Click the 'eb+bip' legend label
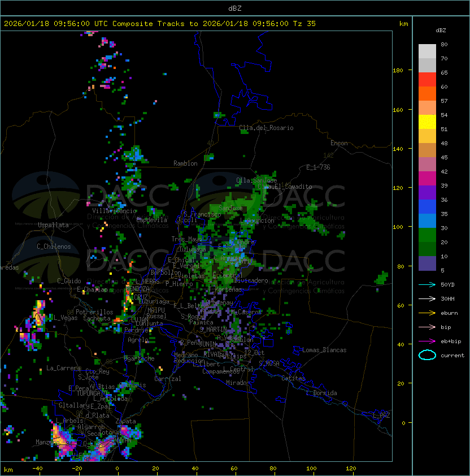470x476 pixels. pyautogui.click(x=451, y=341)
